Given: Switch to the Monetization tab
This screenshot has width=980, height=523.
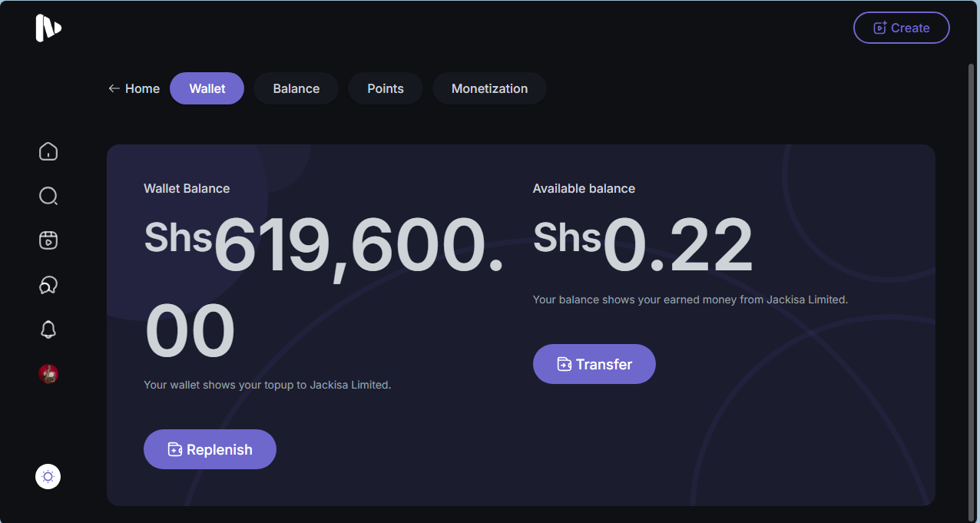Looking at the screenshot, I should [489, 88].
